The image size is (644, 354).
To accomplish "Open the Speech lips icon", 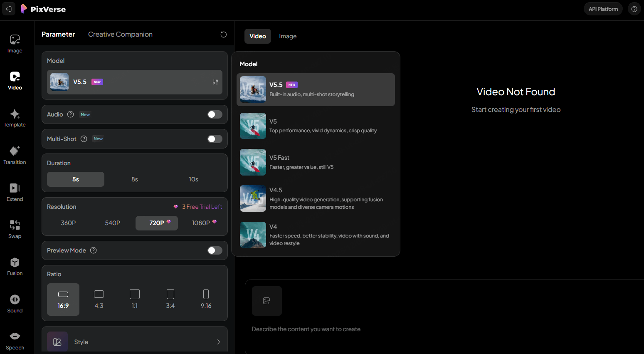I will point(15,337).
